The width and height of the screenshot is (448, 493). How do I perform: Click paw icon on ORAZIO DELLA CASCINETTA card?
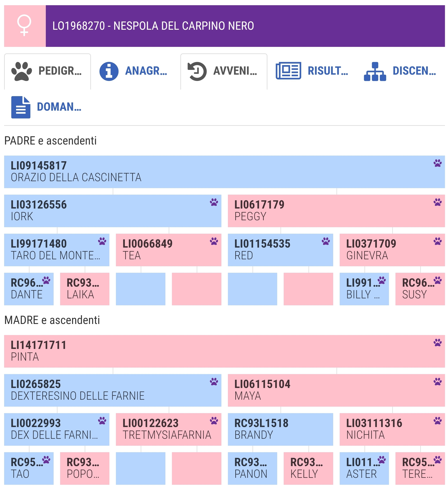[x=437, y=163]
